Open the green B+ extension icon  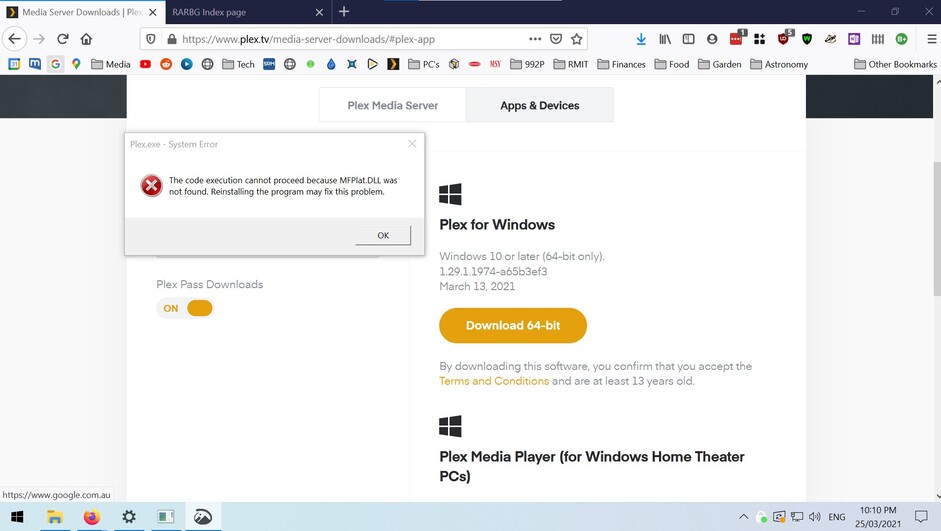coord(901,39)
